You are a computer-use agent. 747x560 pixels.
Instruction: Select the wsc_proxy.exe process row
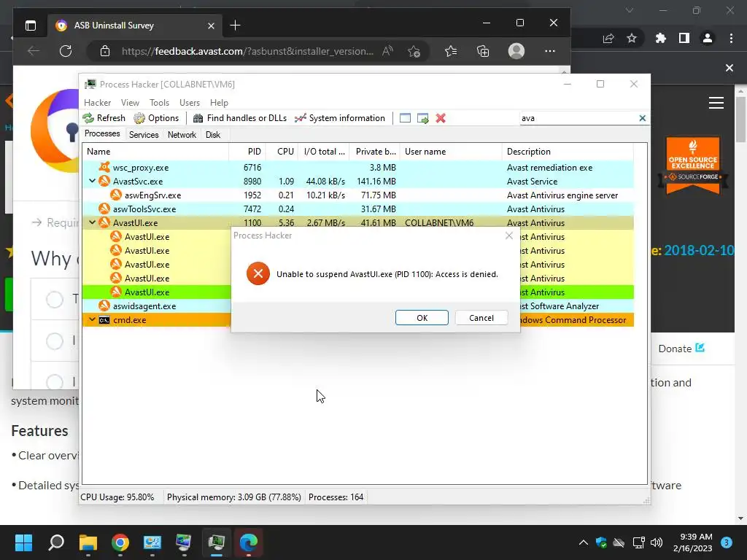coord(357,167)
